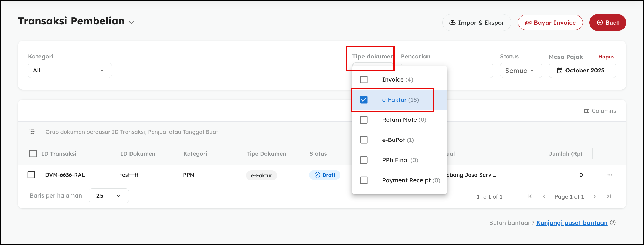Choose Payment Receipt in the list
The width and height of the screenshot is (644, 245).
(364, 180)
